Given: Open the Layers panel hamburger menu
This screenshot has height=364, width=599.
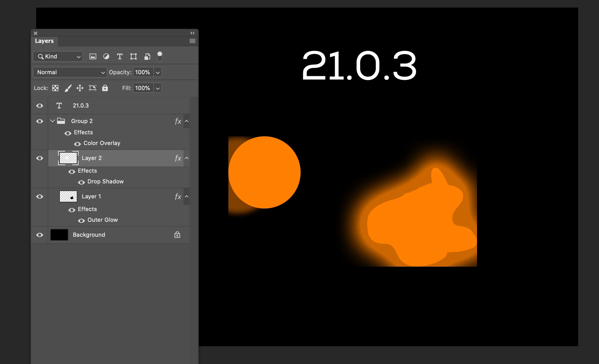Looking at the screenshot, I should point(192,41).
